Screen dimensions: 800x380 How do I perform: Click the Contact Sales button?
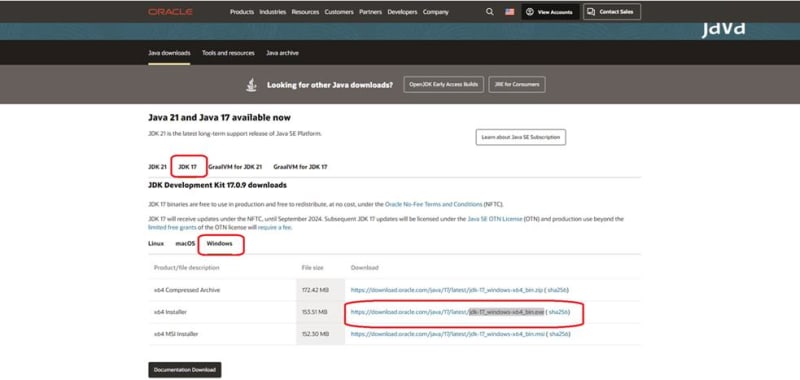click(612, 12)
